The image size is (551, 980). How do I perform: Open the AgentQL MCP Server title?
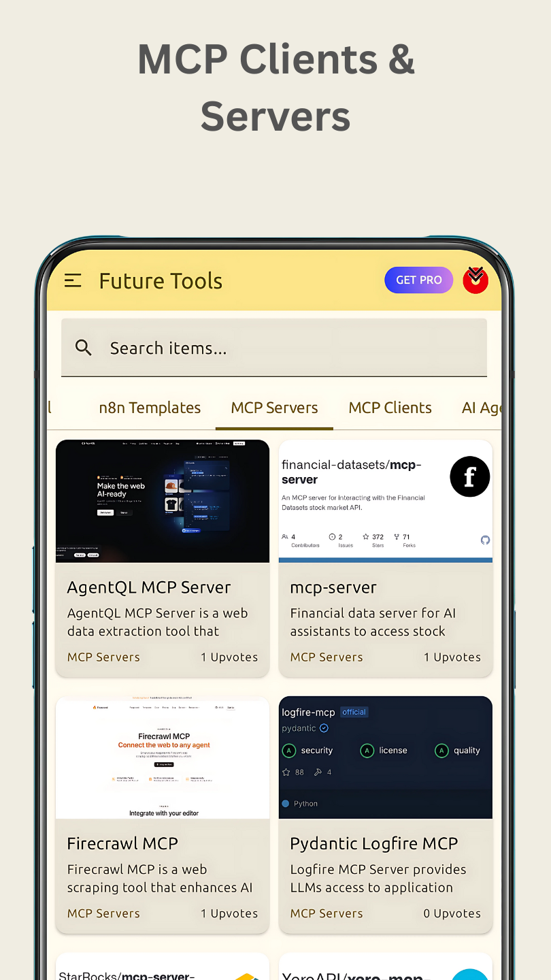click(x=149, y=587)
